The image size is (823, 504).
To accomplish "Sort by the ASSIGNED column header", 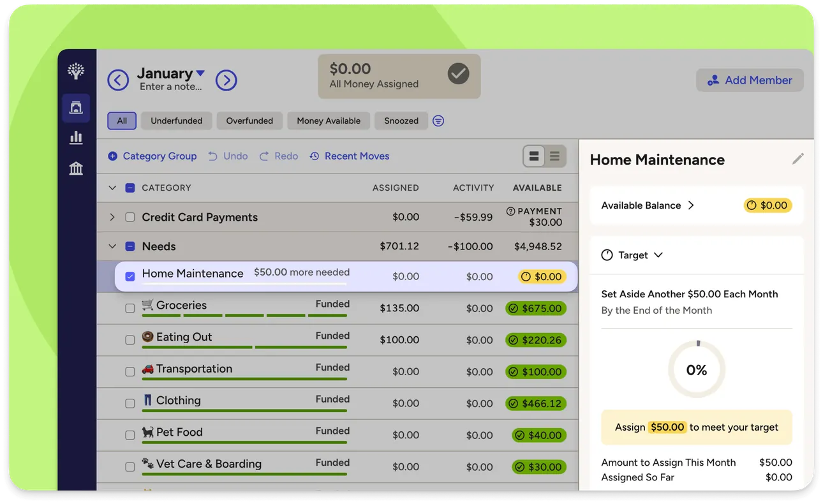I will click(396, 188).
